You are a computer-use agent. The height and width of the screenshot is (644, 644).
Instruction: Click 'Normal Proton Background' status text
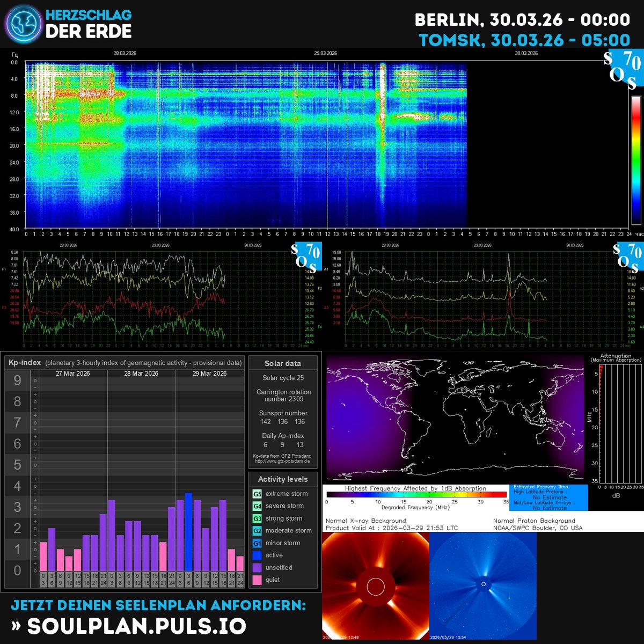click(534, 521)
